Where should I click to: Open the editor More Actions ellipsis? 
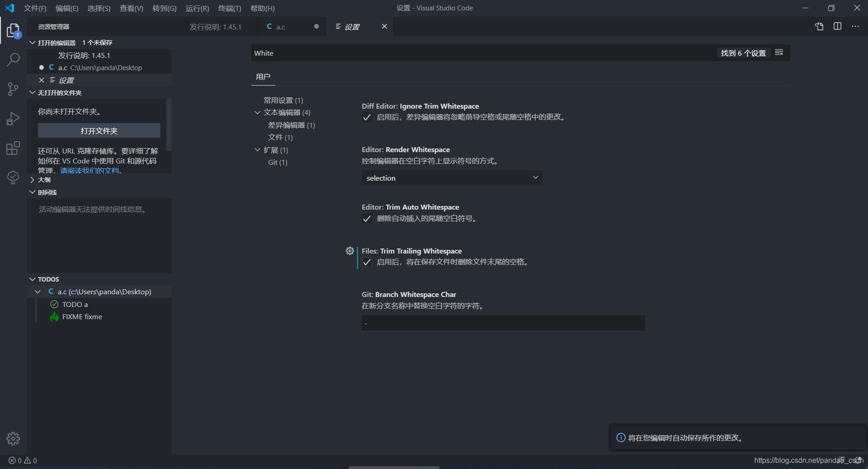pyautogui.click(x=855, y=26)
